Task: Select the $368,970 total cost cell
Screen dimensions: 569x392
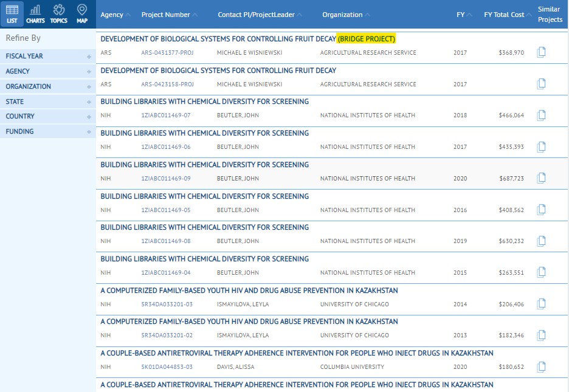Action: 511,53
